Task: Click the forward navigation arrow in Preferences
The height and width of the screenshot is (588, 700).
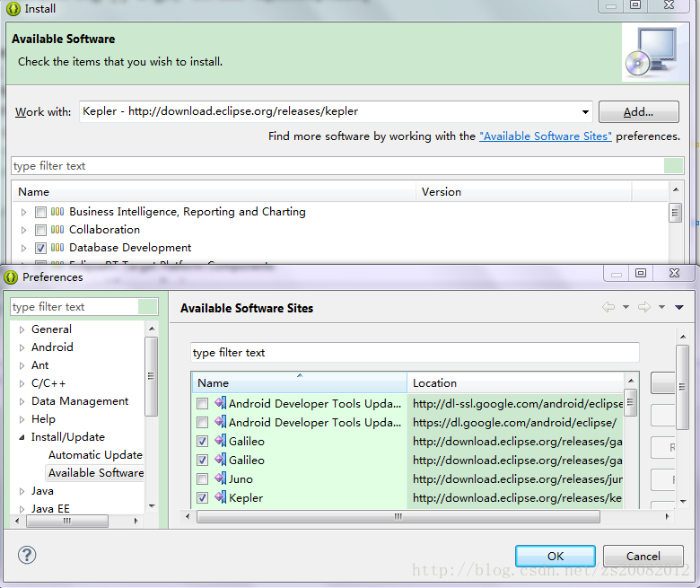Action: (644, 307)
